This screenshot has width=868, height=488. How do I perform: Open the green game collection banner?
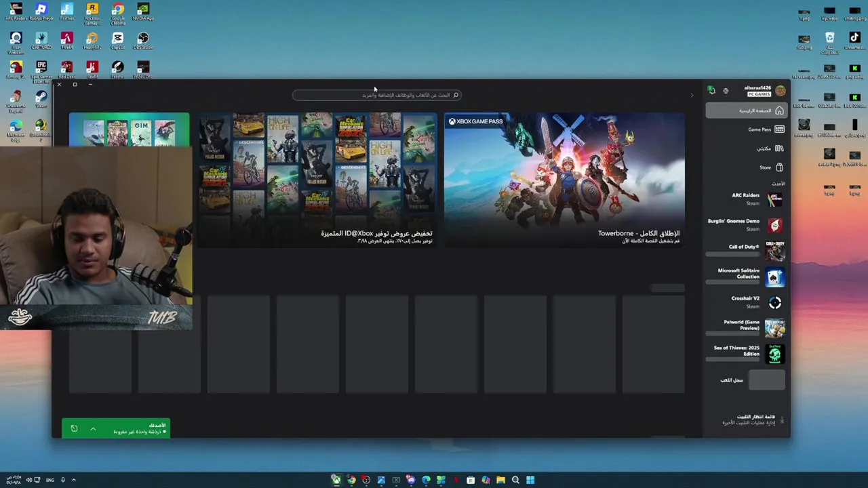click(x=129, y=129)
